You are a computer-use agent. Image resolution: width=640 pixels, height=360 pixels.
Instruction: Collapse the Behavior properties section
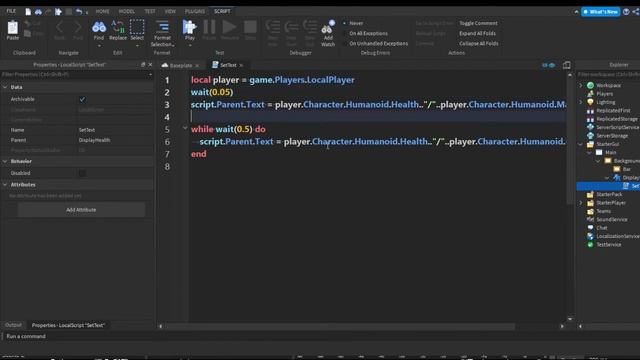coord(5,161)
